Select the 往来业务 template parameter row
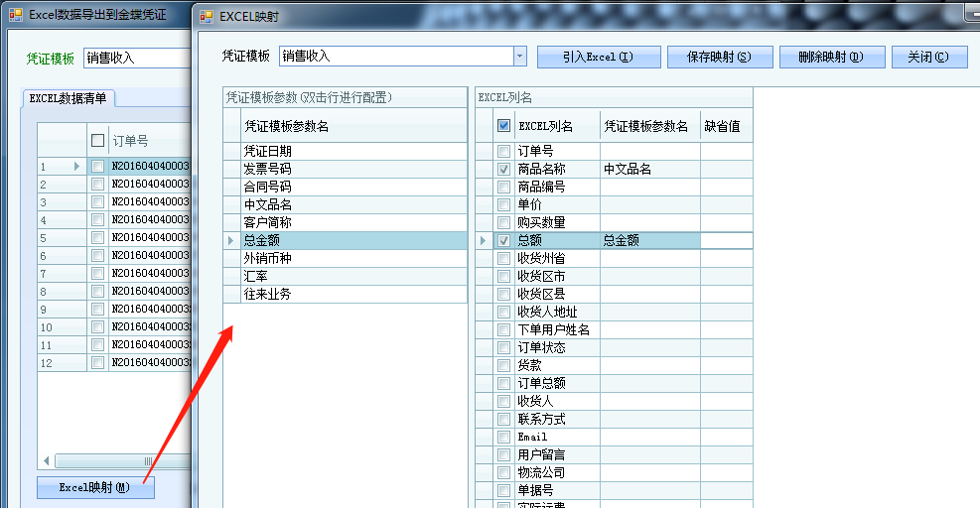This screenshot has width=980, height=508. tap(352, 295)
